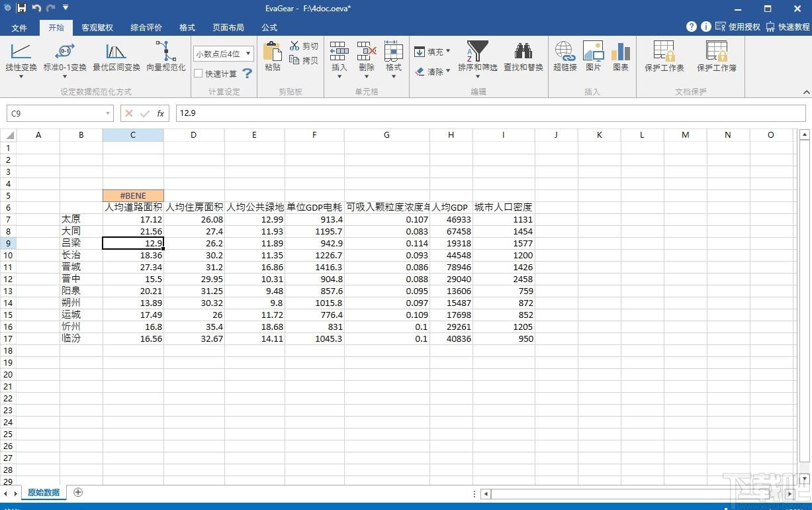Click the 插入 cells icon
Image resolution: width=812 pixels, height=510 pixels.
(339, 51)
